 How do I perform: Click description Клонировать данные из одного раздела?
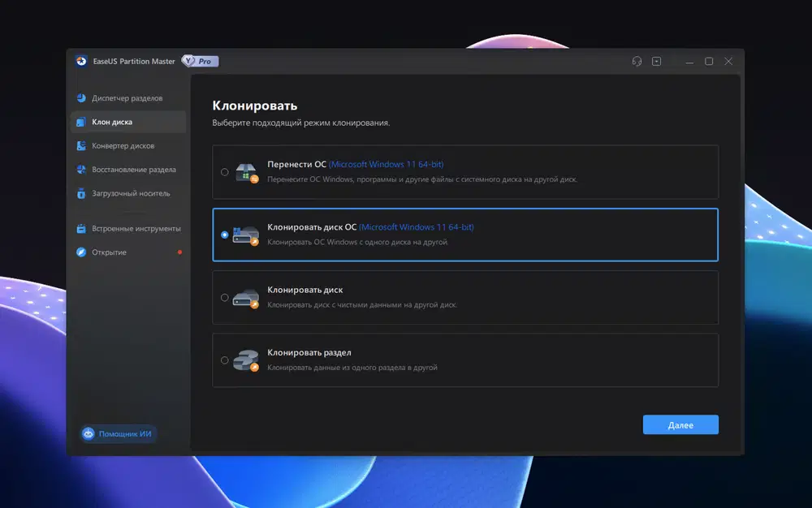click(x=352, y=368)
